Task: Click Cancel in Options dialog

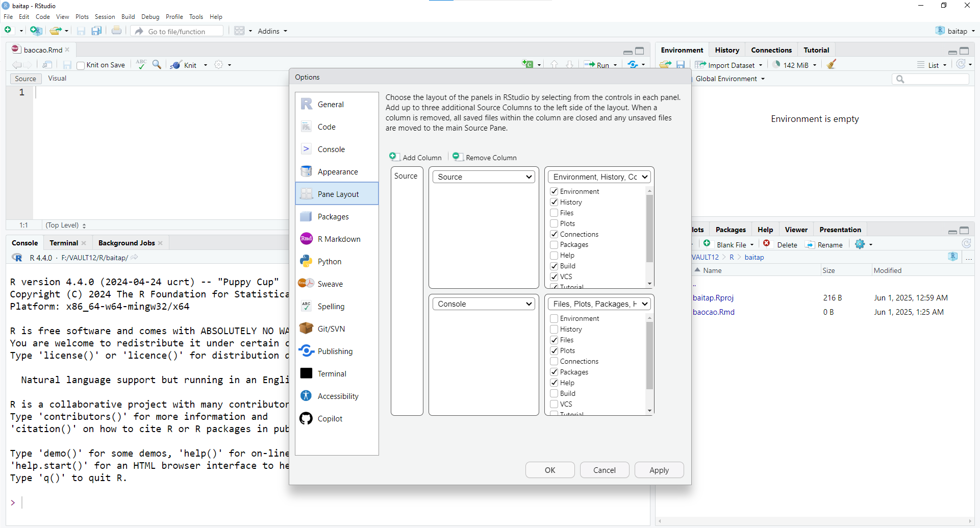Action: [x=605, y=470]
